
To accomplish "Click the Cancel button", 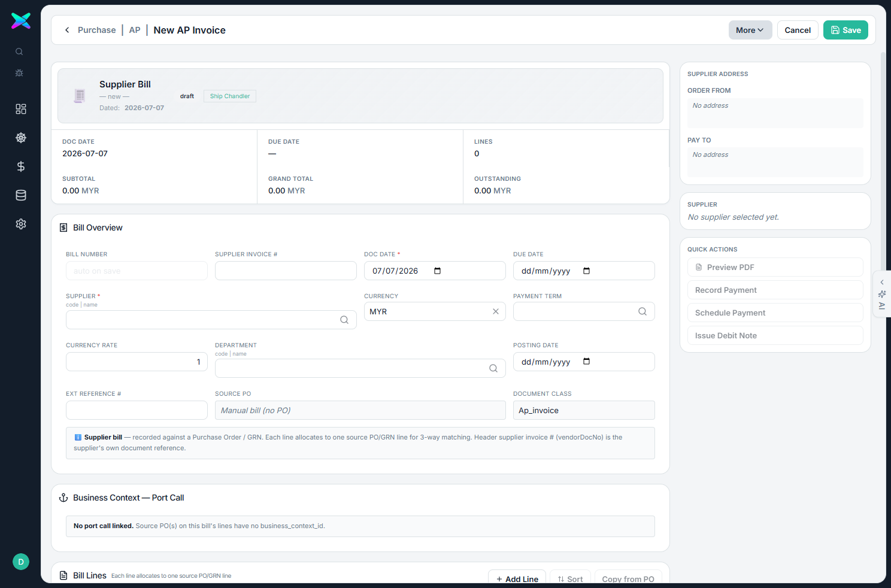I will (x=798, y=30).
